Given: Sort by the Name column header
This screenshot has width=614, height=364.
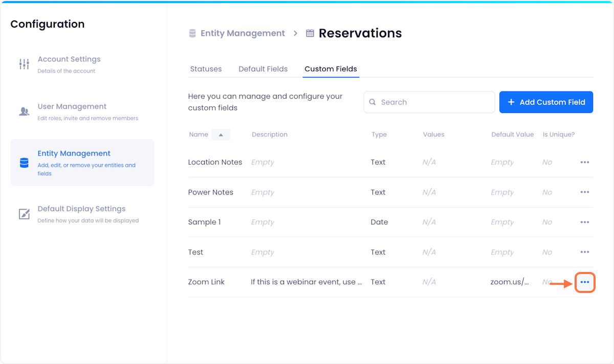Looking at the screenshot, I should [199, 134].
